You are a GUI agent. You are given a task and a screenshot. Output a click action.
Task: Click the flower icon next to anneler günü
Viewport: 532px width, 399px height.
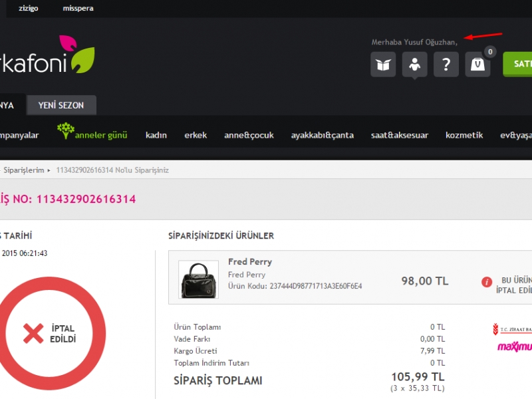point(65,131)
